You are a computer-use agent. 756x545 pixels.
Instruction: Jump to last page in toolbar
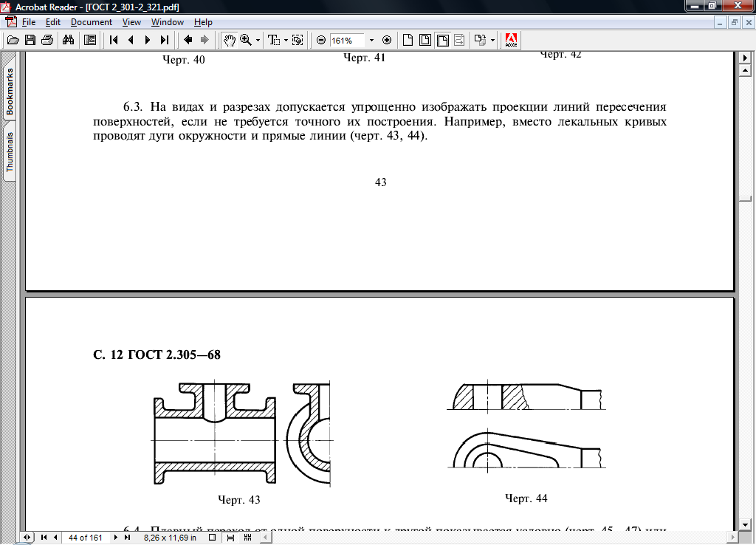click(165, 41)
